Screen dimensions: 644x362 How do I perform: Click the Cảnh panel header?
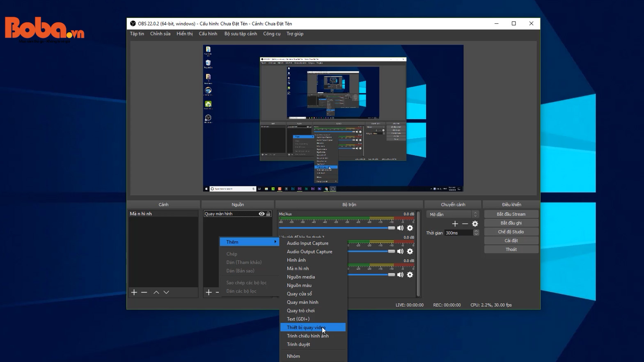tap(163, 204)
